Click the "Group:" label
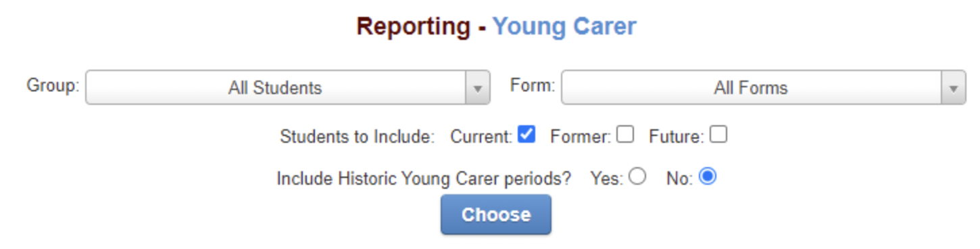 tap(53, 86)
